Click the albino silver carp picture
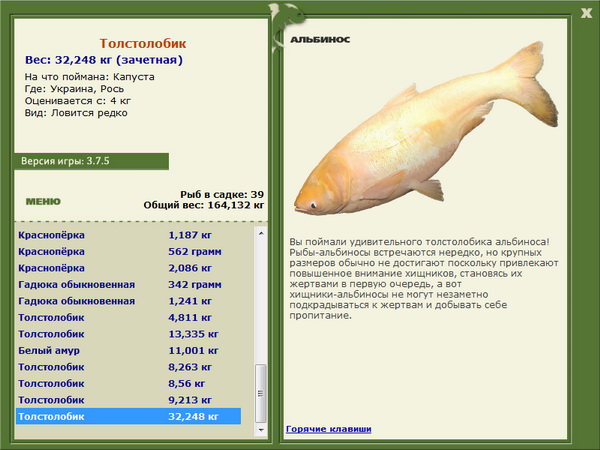The image size is (600, 450). click(x=426, y=130)
